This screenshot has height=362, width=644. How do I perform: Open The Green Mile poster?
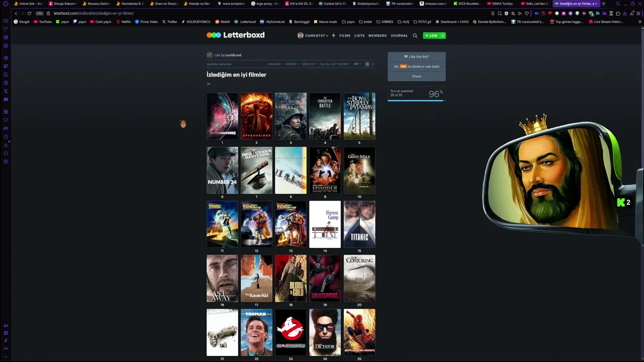click(x=359, y=170)
